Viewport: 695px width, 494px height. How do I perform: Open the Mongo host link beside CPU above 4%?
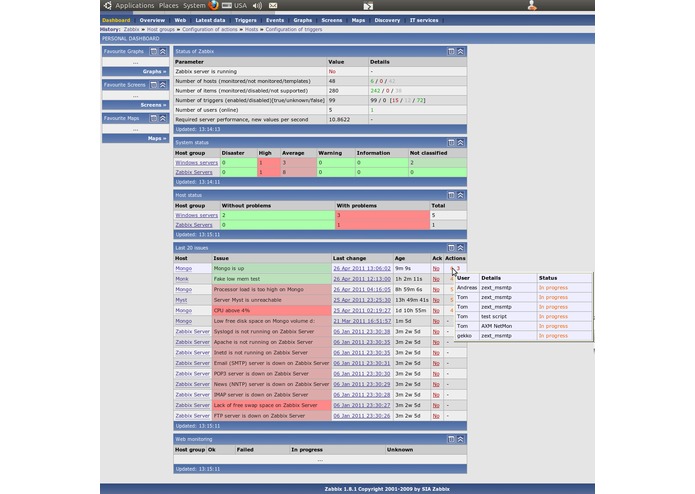pyautogui.click(x=184, y=311)
